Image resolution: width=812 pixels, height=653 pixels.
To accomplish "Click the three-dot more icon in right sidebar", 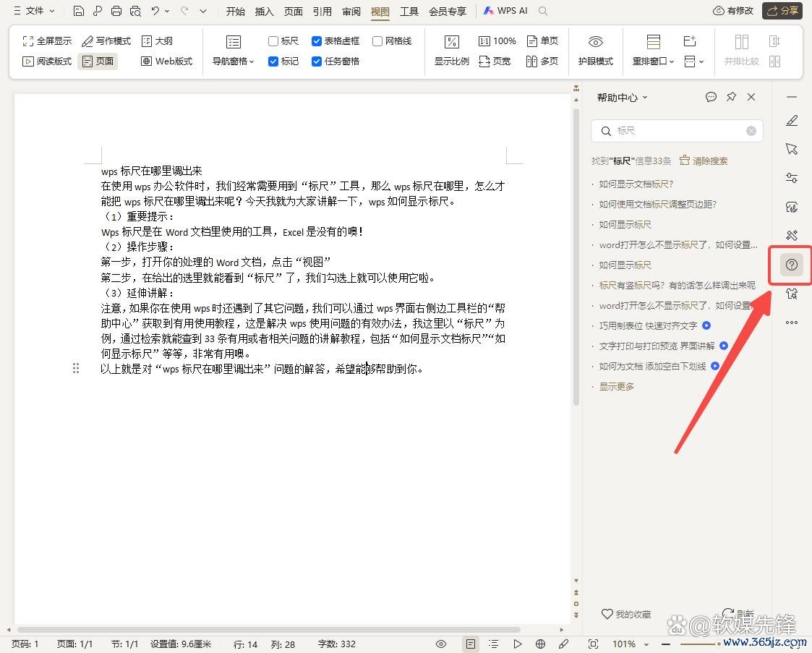I will click(792, 322).
